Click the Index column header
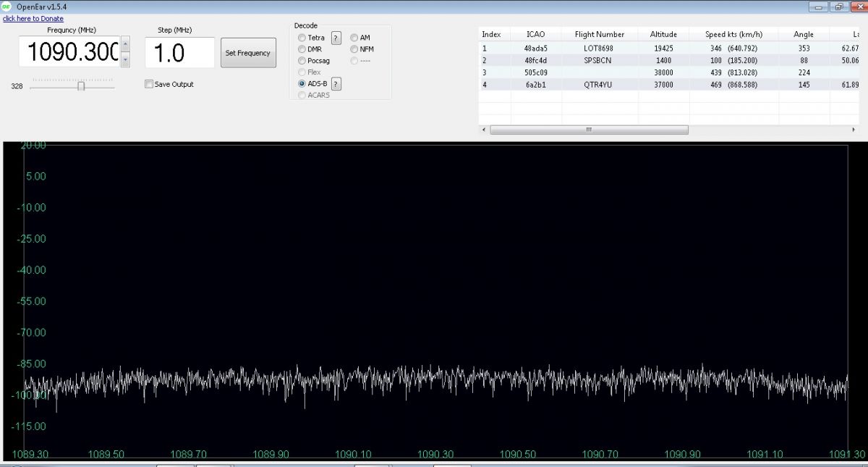The width and height of the screenshot is (868, 467). pyautogui.click(x=495, y=34)
